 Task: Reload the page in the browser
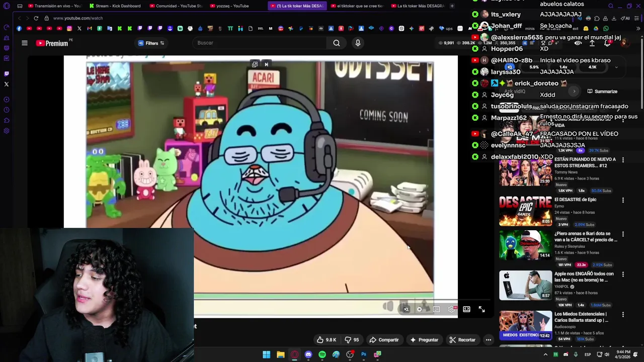[x=36, y=18]
